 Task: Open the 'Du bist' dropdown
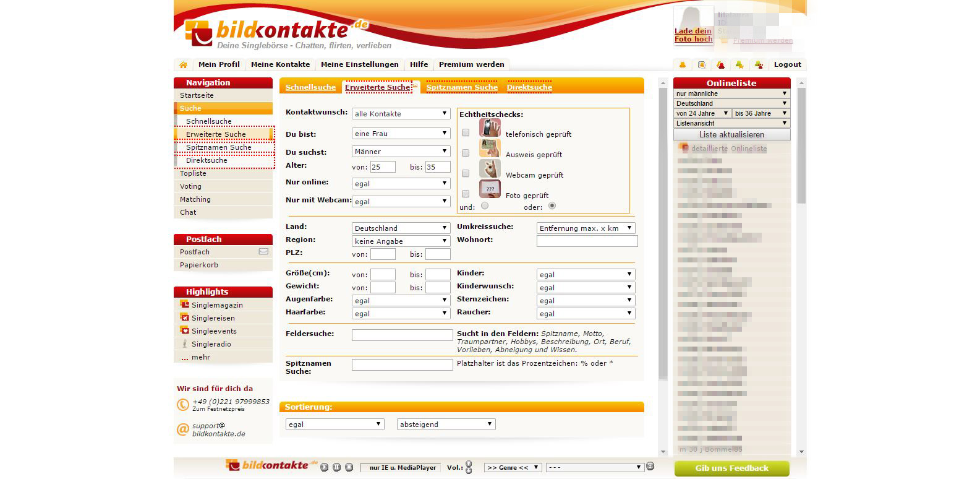[401, 133]
